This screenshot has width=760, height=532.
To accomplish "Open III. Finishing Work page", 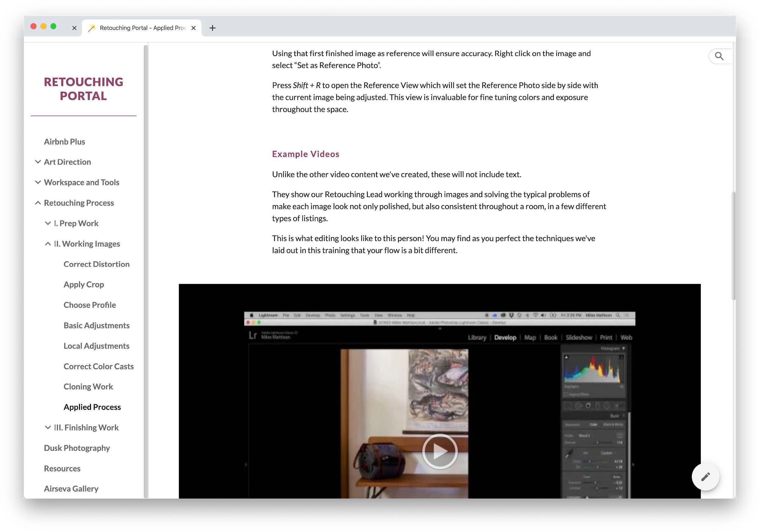I will click(x=86, y=427).
